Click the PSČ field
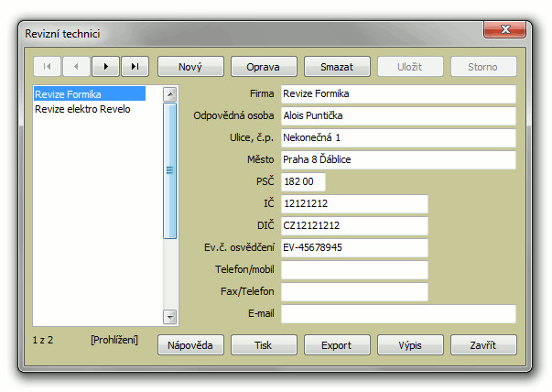 coord(303,181)
